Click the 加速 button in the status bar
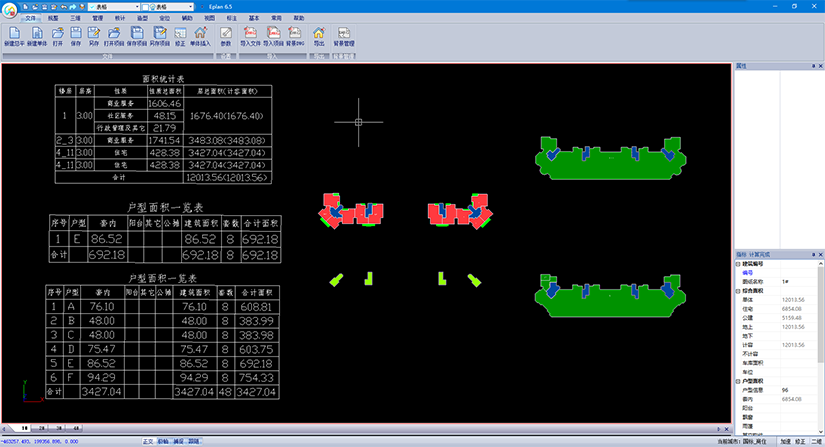This screenshot has width=825, height=447. 785,440
